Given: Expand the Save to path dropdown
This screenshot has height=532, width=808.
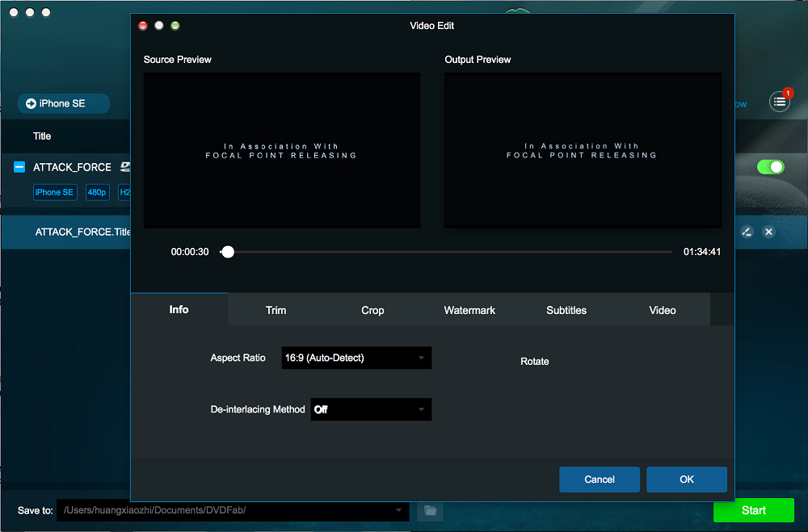Looking at the screenshot, I should tap(398, 510).
